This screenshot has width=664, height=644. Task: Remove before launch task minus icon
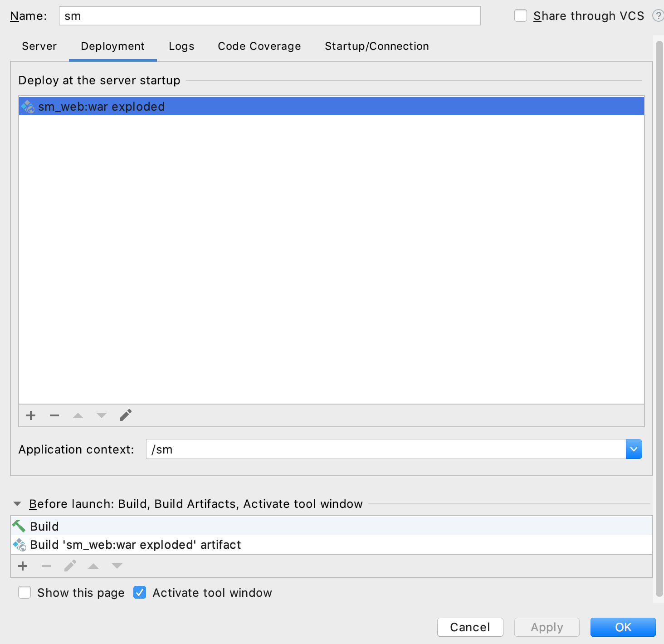click(46, 566)
